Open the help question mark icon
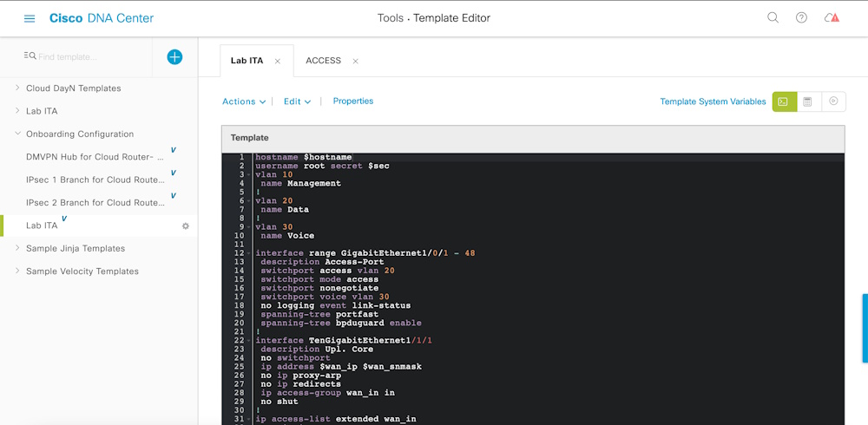 point(801,17)
